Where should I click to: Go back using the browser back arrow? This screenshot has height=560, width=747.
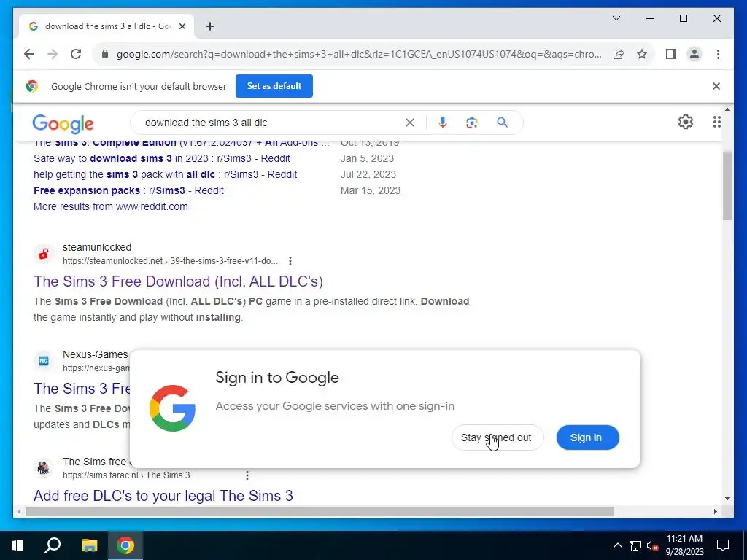coord(29,54)
